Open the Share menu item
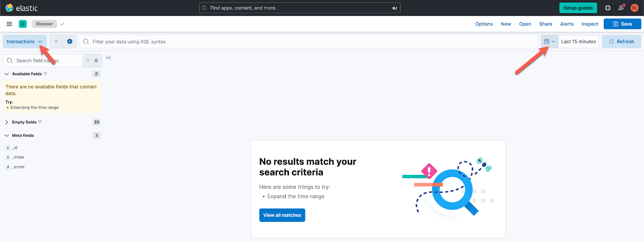The image size is (644, 242). click(545, 24)
